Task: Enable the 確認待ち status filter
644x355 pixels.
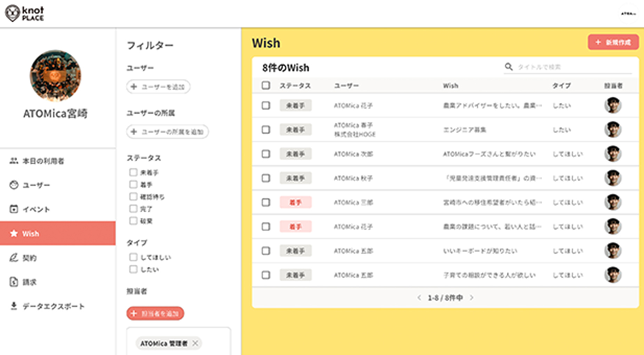Action: (133, 197)
